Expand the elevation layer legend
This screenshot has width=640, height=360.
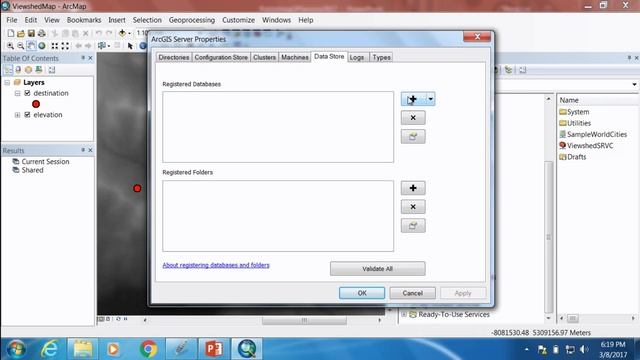pyautogui.click(x=18, y=115)
